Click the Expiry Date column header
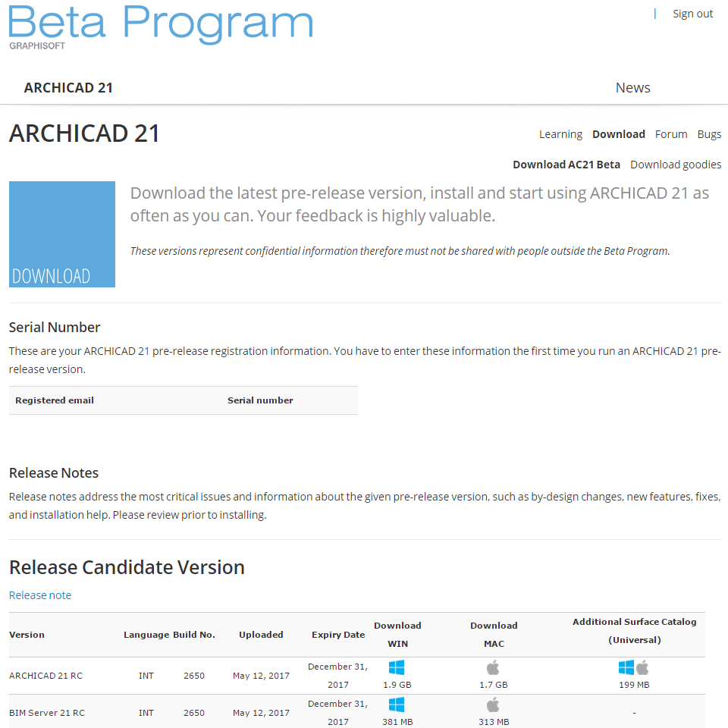This screenshot has width=728, height=728. [x=338, y=635]
